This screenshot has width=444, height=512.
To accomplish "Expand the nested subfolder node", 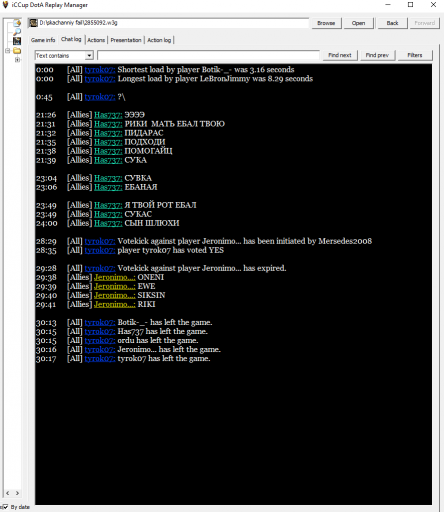I will coord(17,60).
